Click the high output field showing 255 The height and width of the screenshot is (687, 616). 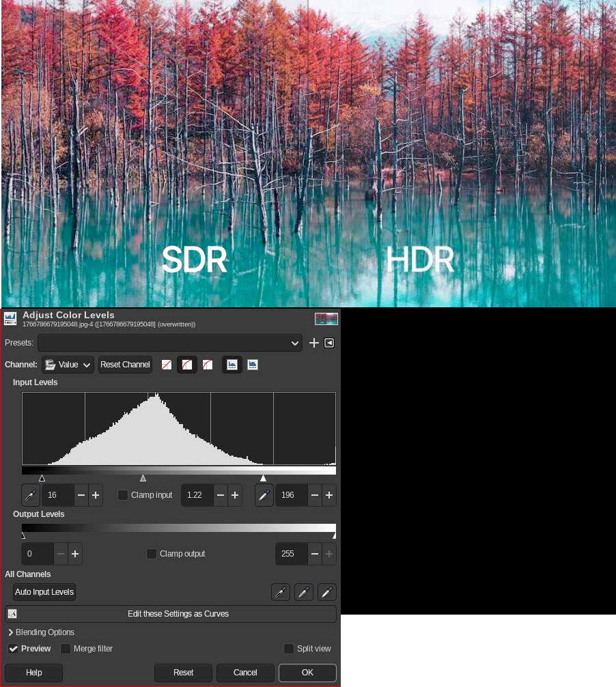[x=292, y=554]
